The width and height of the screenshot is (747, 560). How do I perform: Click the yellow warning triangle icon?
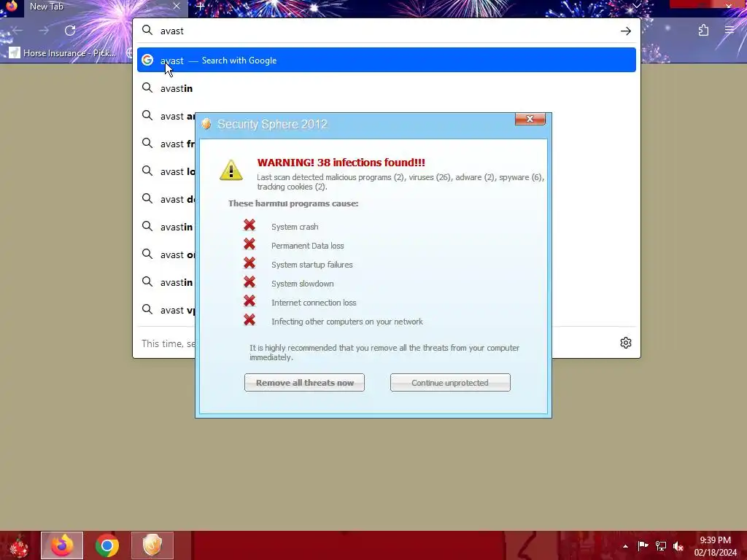pos(231,171)
